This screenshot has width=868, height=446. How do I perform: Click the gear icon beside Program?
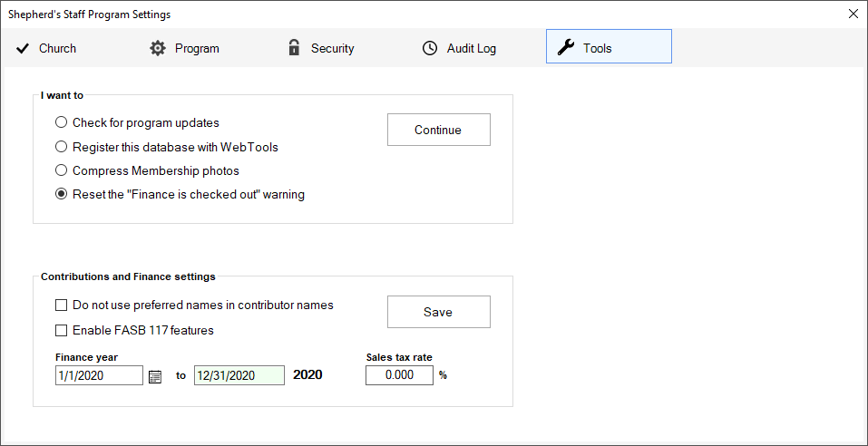pyautogui.click(x=158, y=48)
